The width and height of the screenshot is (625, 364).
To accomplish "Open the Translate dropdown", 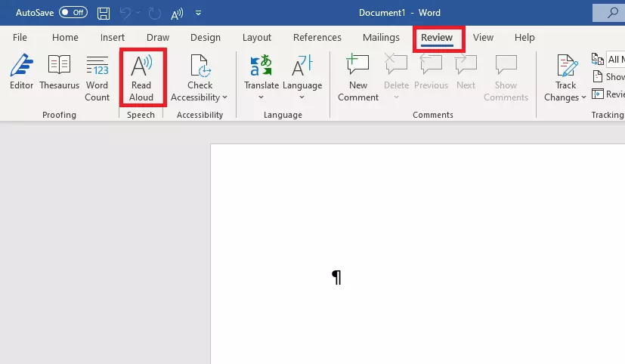I will click(x=261, y=77).
